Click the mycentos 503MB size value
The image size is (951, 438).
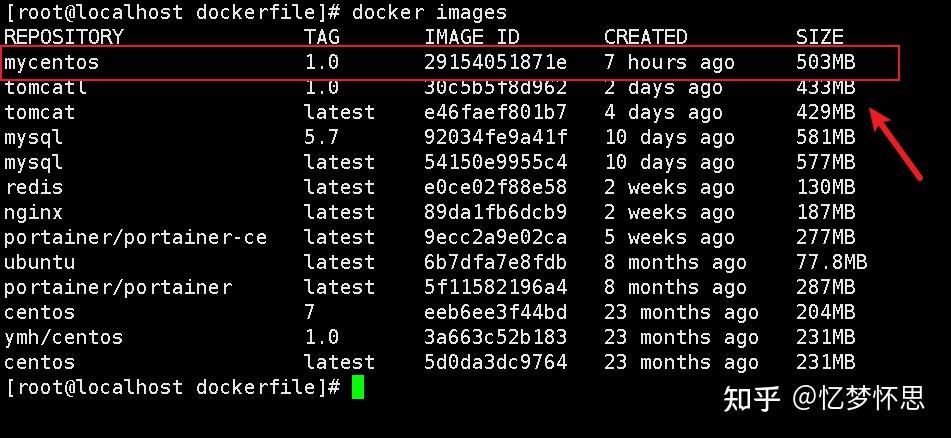point(825,62)
